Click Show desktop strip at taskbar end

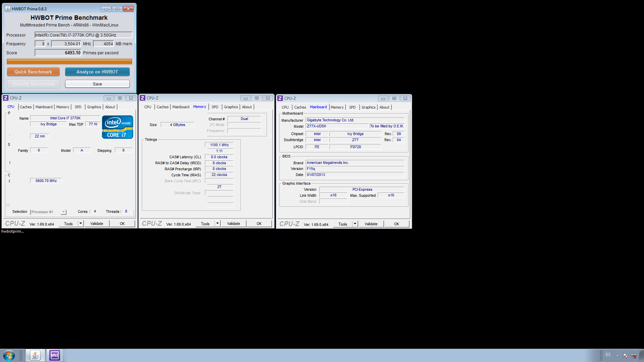pos(642,355)
